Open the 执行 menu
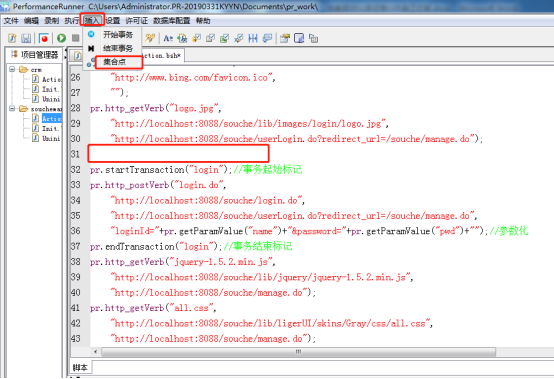The height and width of the screenshot is (379, 554). coord(72,21)
